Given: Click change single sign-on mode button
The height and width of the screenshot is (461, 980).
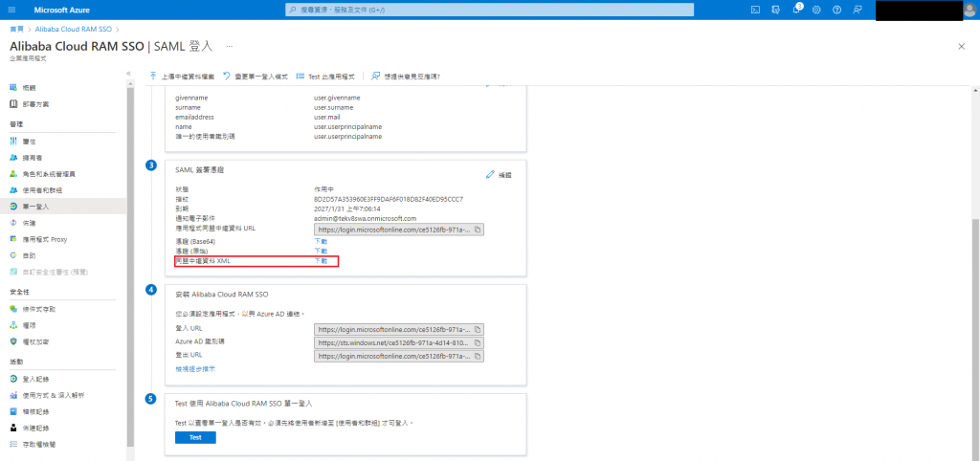Looking at the screenshot, I should 256,77.
